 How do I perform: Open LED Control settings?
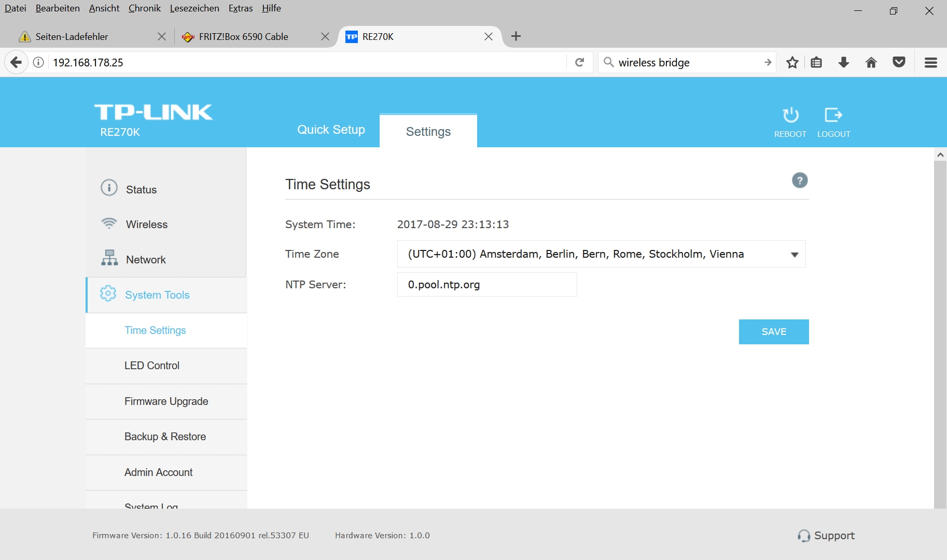166,366
